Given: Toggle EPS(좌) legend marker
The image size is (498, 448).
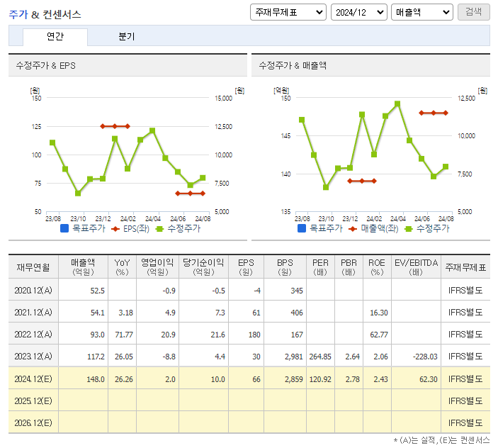Looking at the screenshot, I should [x=130, y=229].
